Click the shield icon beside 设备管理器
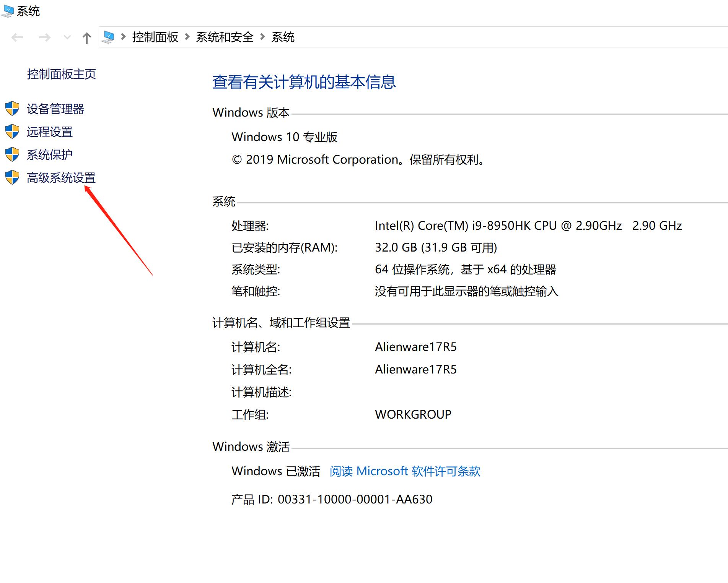Image resolution: width=728 pixels, height=583 pixels. (12, 109)
